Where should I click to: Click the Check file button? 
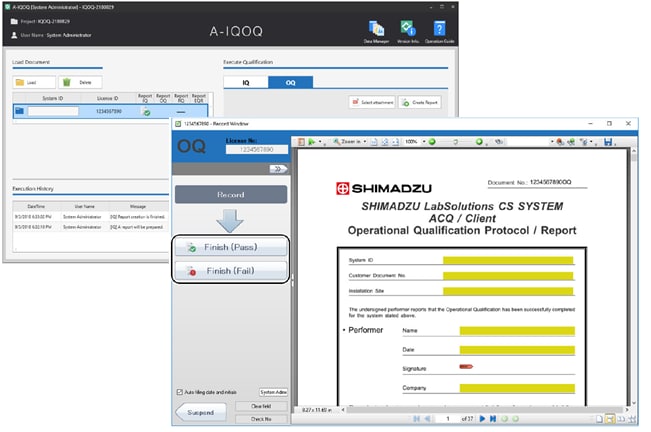click(x=261, y=419)
